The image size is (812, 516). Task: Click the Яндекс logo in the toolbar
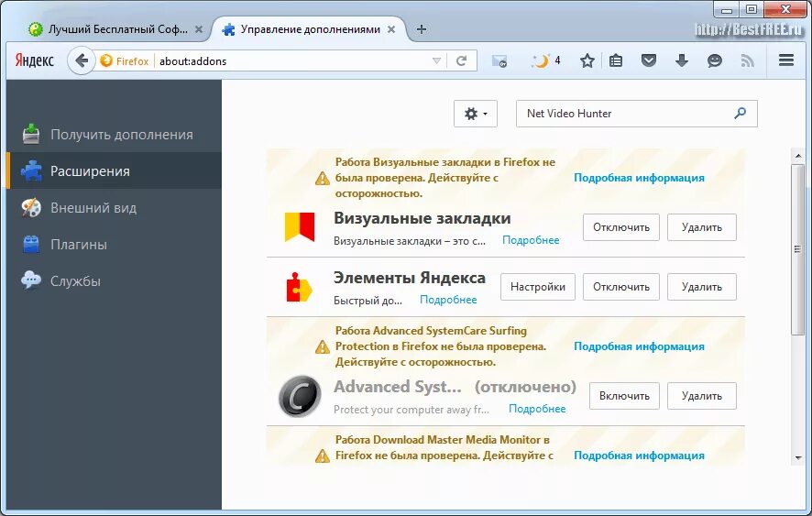tap(34, 60)
